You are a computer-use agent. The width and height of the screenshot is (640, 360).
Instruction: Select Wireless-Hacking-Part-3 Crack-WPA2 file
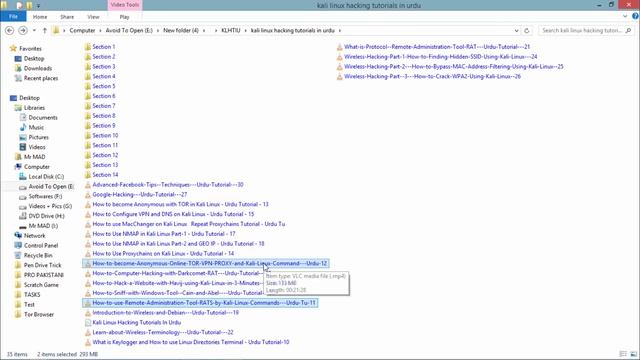[432, 76]
